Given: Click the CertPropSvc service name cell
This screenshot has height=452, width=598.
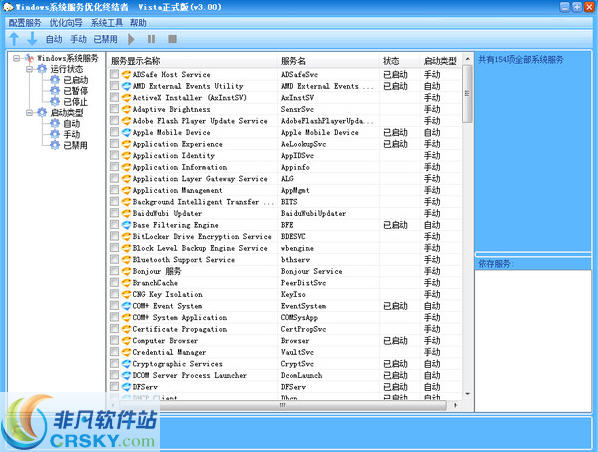Looking at the screenshot, I should tap(304, 329).
